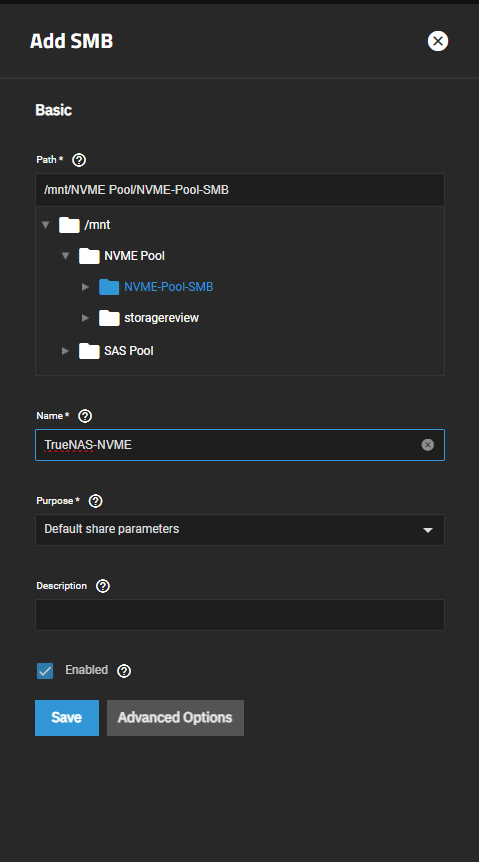Screen dimensions: 479x862
Task: Open help tooltip for Description field
Action: point(103,586)
